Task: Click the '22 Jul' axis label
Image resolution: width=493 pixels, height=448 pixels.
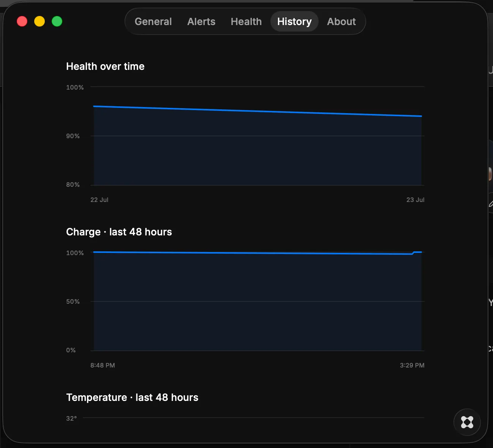Action: pos(100,200)
